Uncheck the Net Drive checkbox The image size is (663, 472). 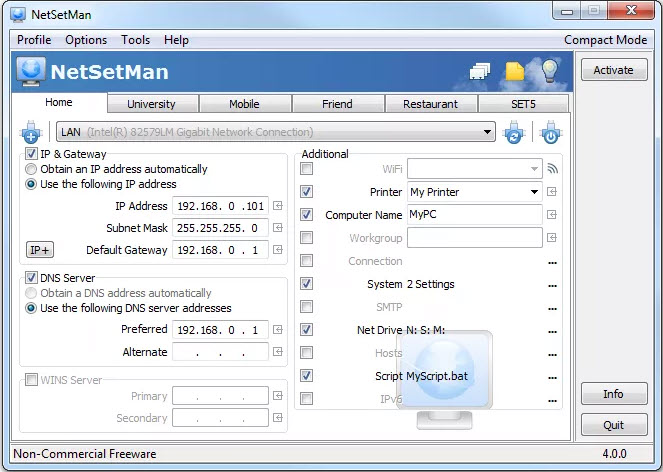pos(307,329)
